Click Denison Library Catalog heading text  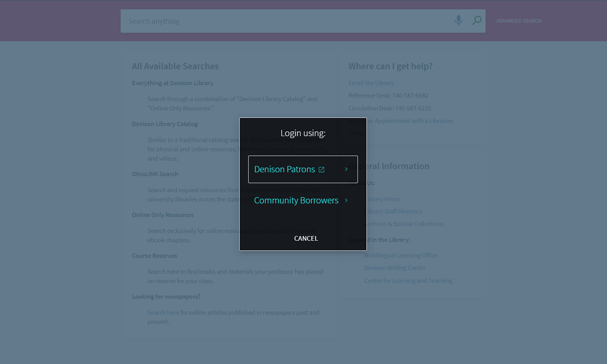point(164,124)
